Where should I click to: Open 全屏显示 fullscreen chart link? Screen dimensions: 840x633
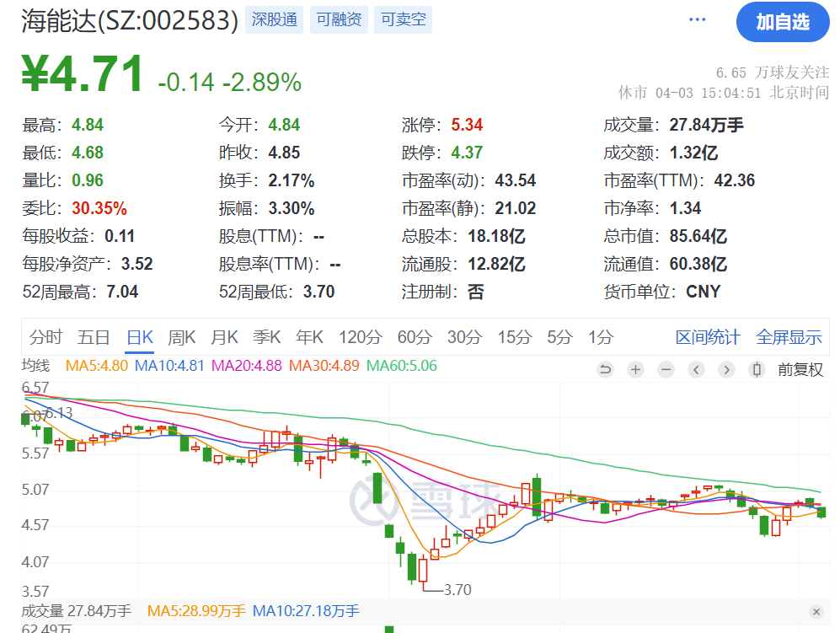789,337
